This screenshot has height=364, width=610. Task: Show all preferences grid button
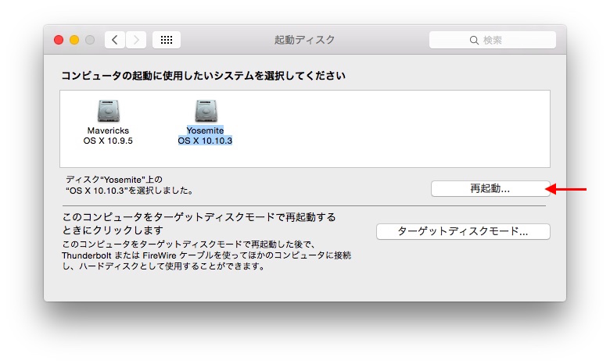[x=167, y=40]
